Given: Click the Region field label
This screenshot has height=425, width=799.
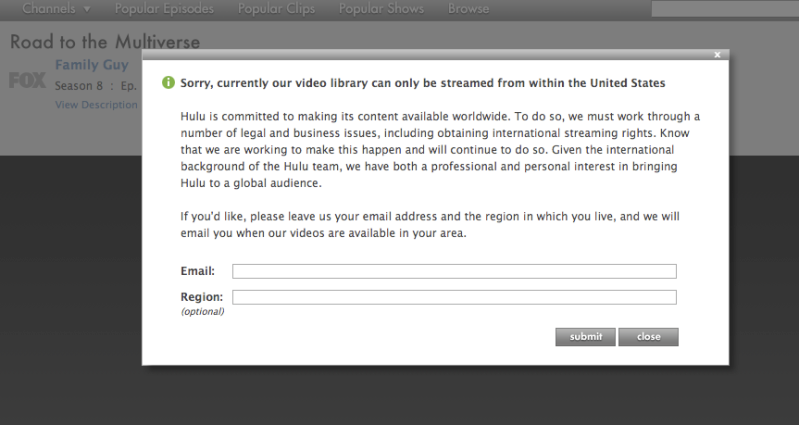Looking at the screenshot, I should pyautogui.click(x=201, y=297).
